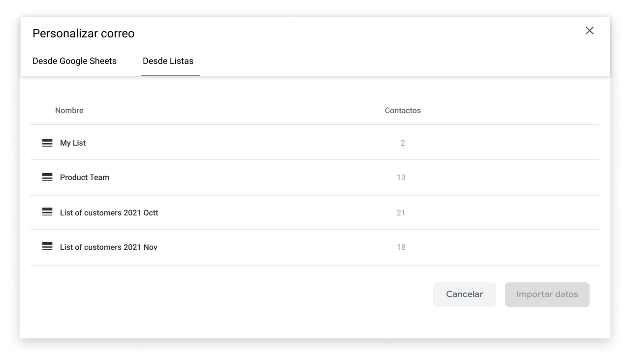Click the list icon next to Product Team
630x364 pixels.
click(x=47, y=178)
